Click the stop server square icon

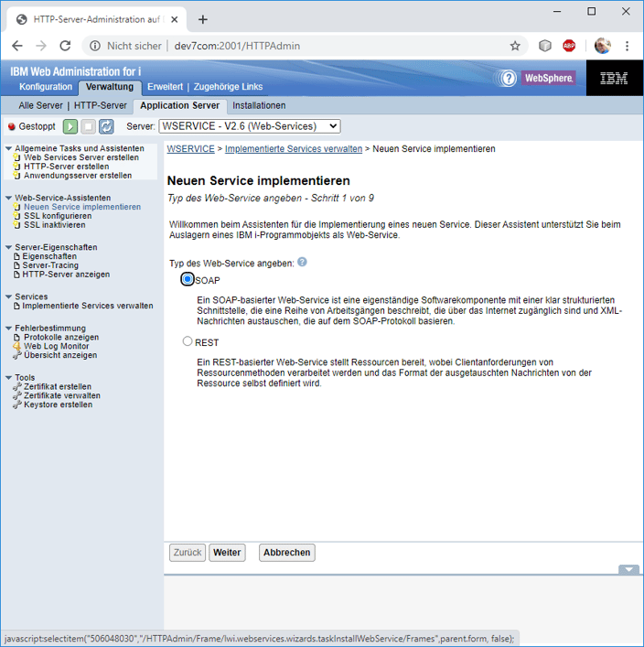[88, 126]
